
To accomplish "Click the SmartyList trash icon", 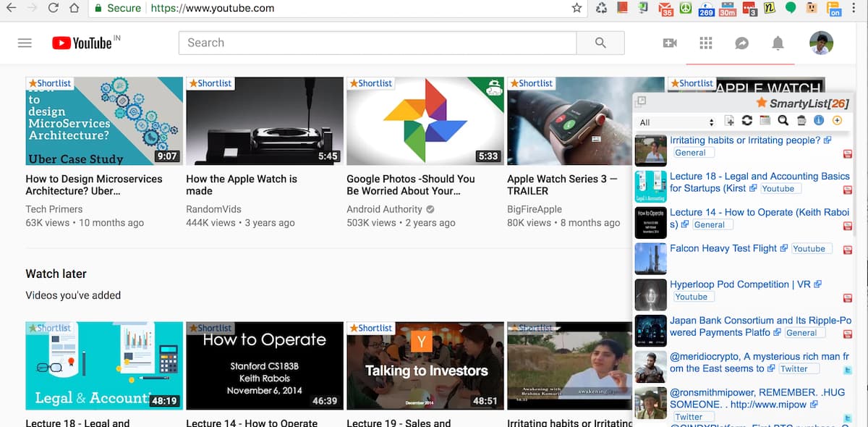I will click(801, 121).
